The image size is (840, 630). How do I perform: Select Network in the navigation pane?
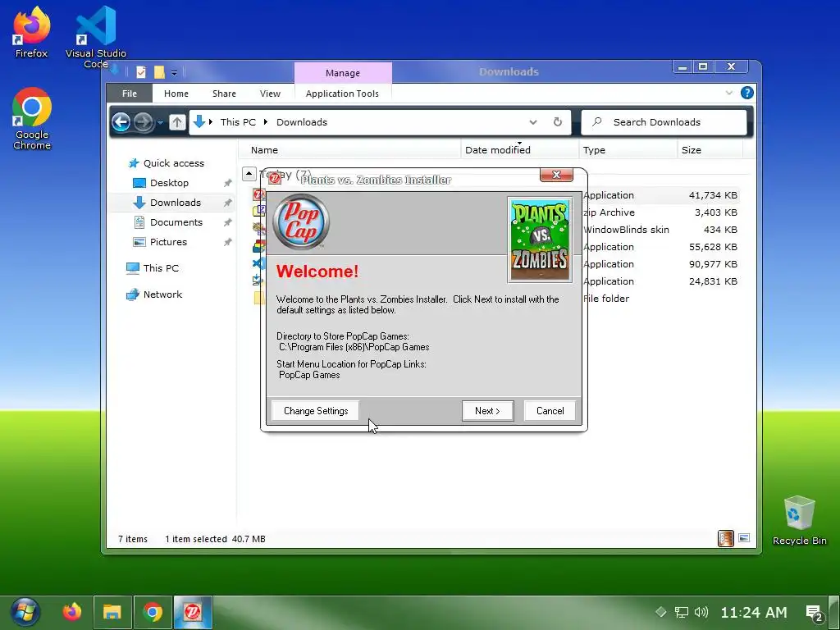click(x=162, y=294)
